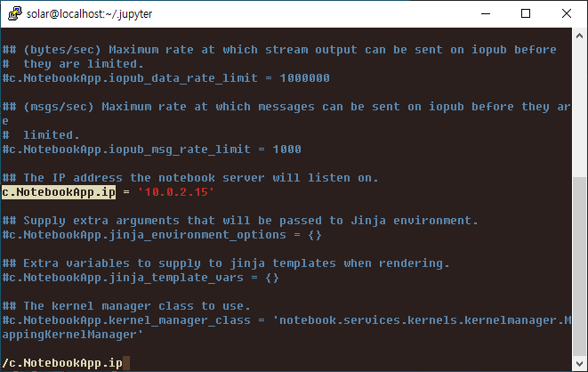Click the '## Extra variables to supply' comment
This screenshot has width=588, height=372.
[x=226, y=263]
